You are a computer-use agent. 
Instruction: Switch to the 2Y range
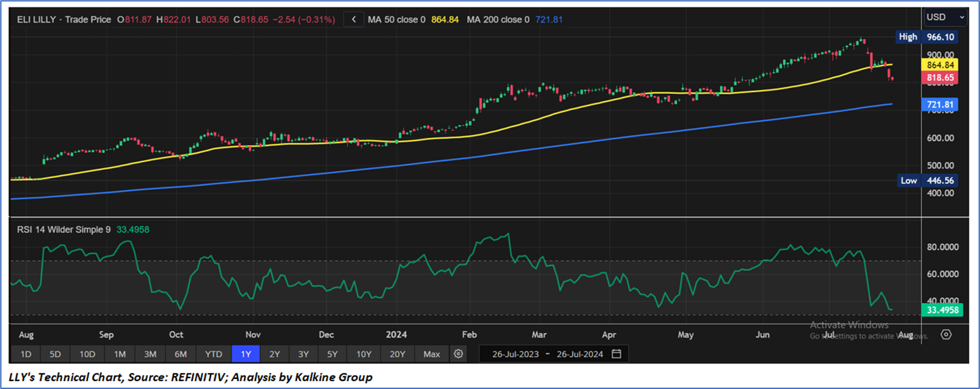pyautogui.click(x=274, y=354)
